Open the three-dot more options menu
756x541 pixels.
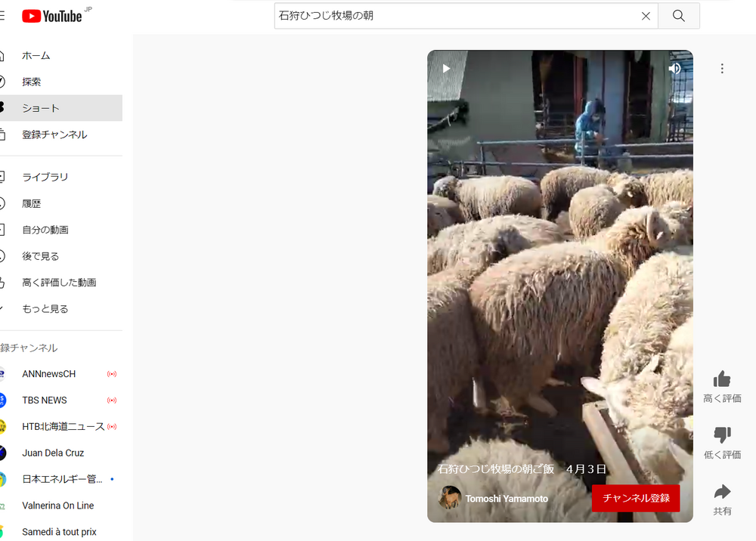722,69
